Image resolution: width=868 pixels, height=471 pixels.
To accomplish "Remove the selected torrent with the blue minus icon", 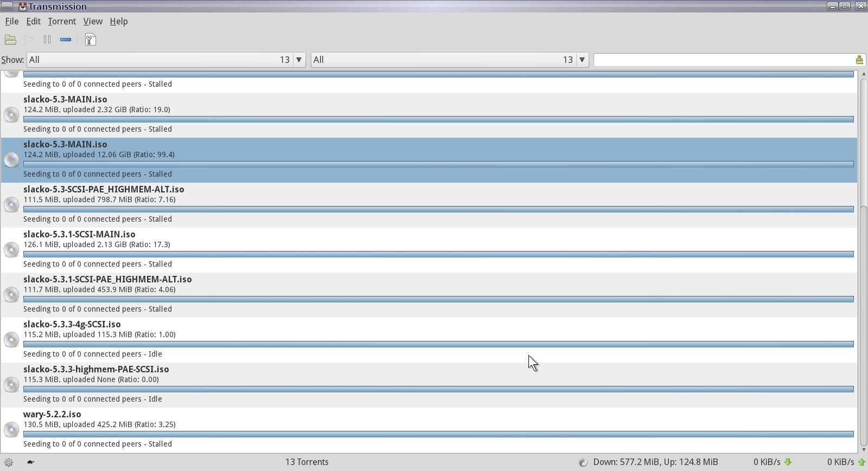I will pyautogui.click(x=66, y=40).
